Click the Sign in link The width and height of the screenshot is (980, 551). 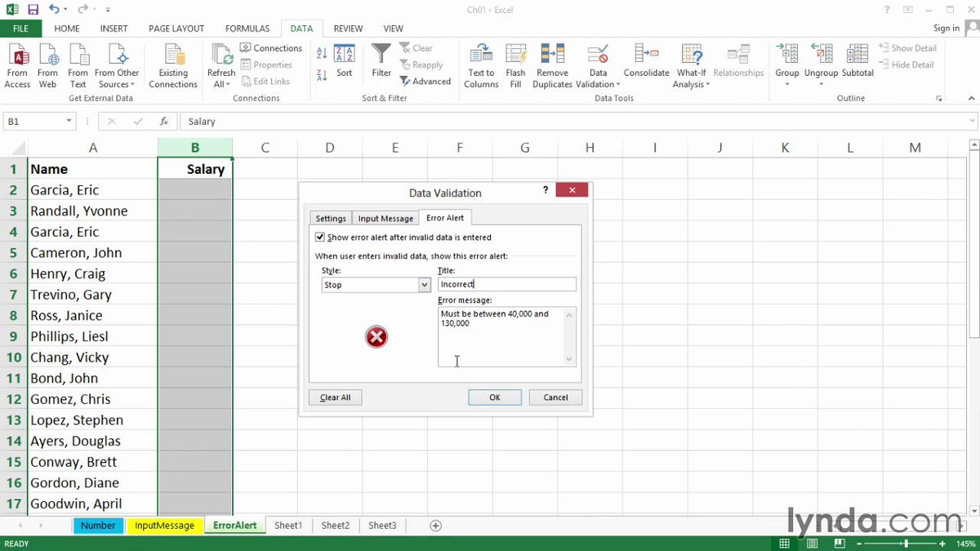tap(947, 28)
